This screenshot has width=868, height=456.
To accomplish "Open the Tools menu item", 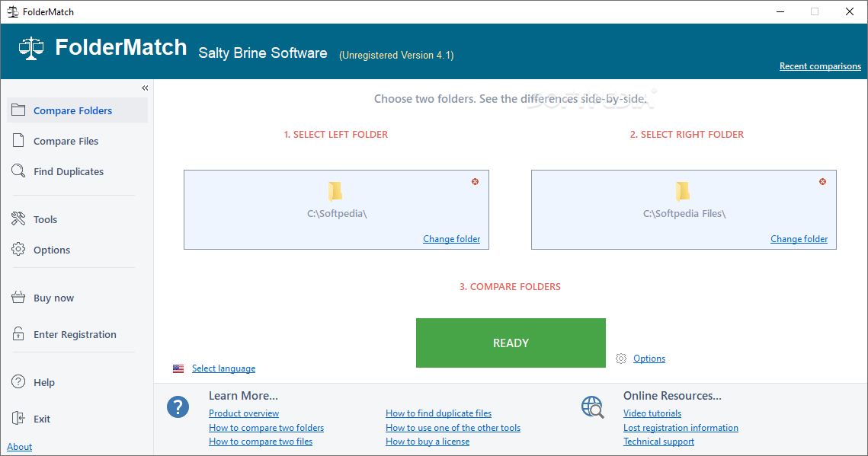I will [x=46, y=219].
